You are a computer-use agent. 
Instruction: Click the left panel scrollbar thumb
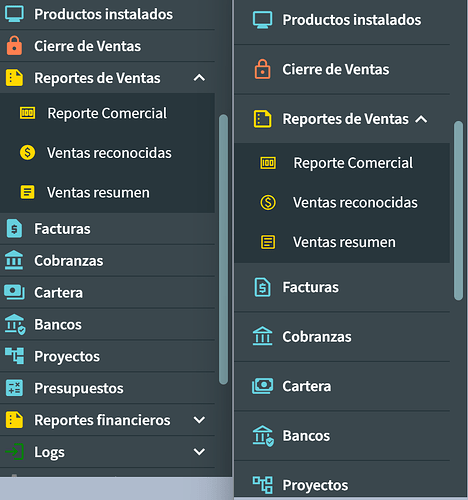(223, 249)
